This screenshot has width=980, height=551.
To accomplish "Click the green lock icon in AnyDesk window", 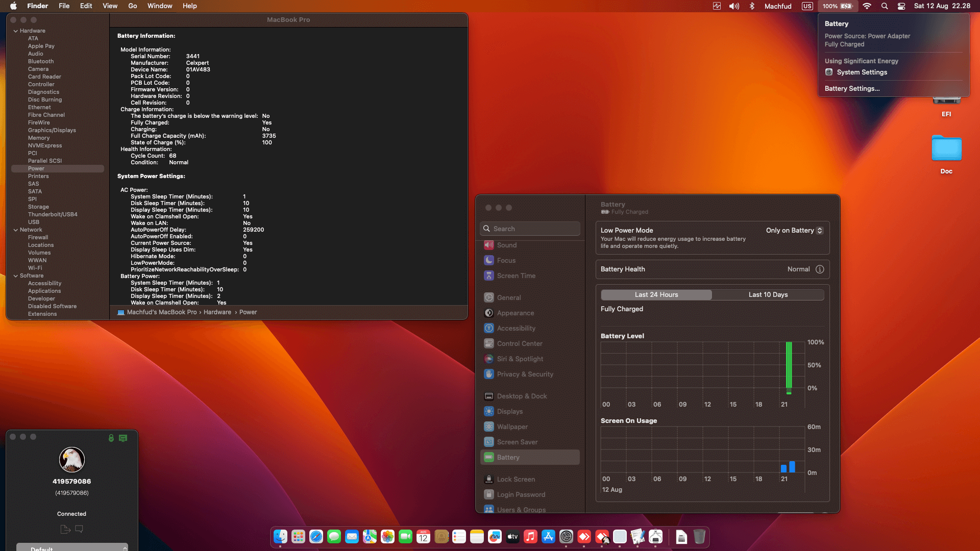I will point(111,438).
